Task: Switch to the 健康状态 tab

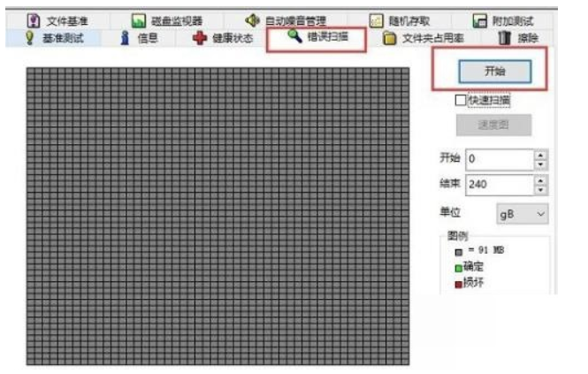Action: tap(223, 38)
